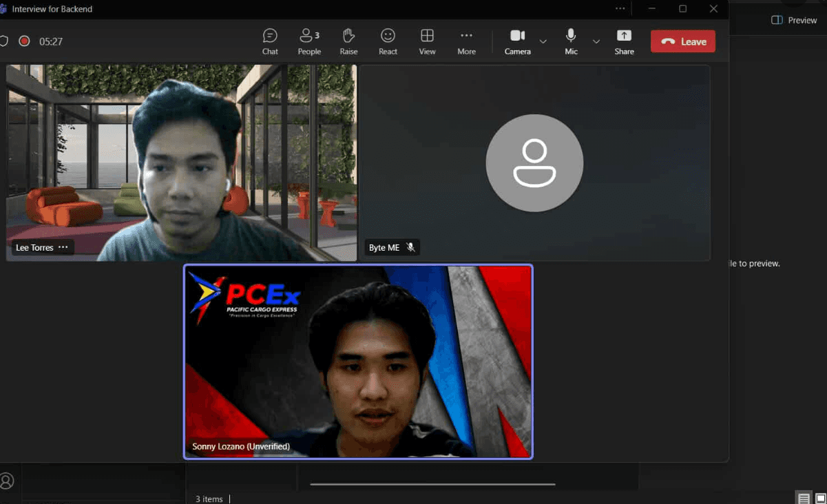Viewport: 827px width, 504px height.
Task: Expand the Mic options dropdown arrow
Action: tap(596, 42)
